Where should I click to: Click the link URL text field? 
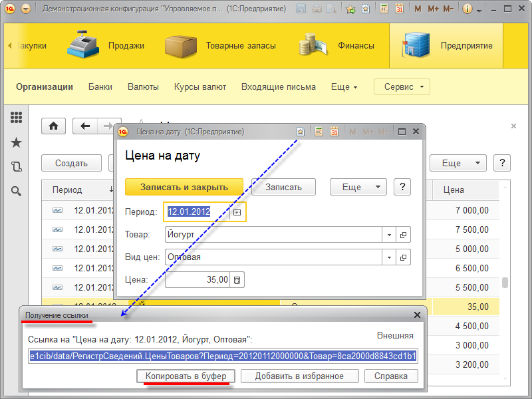(x=223, y=356)
